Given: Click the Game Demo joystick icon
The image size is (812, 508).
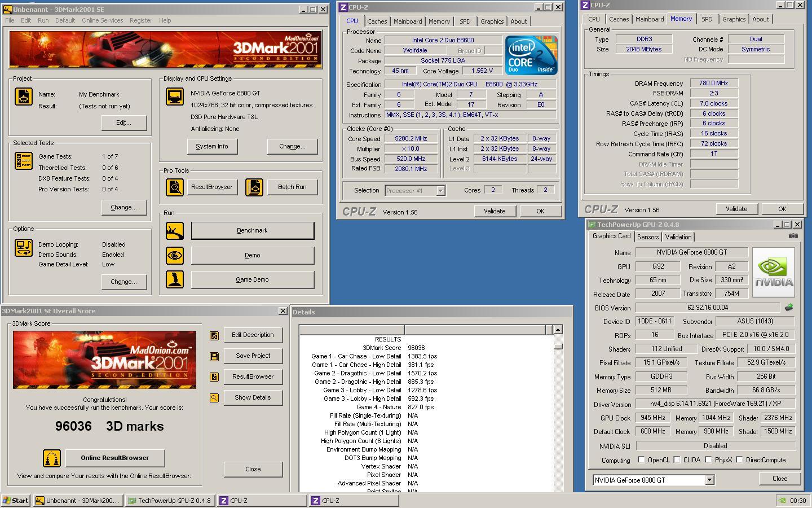Looking at the screenshot, I should click(175, 280).
